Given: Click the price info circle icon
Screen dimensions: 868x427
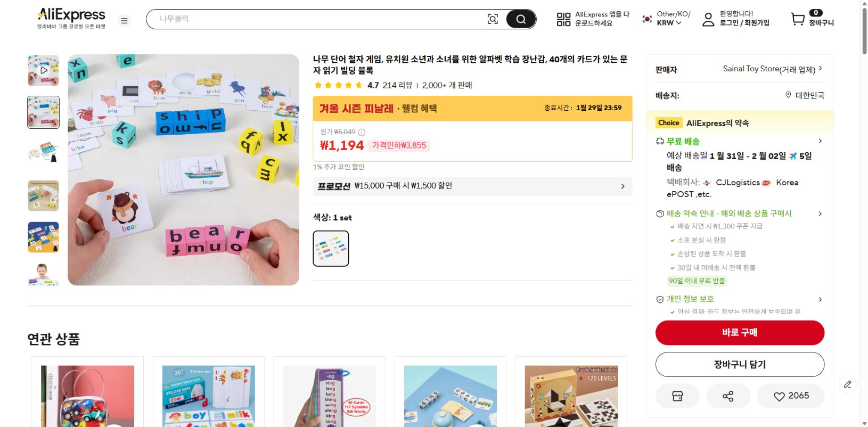Looking at the screenshot, I should coord(362,132).
